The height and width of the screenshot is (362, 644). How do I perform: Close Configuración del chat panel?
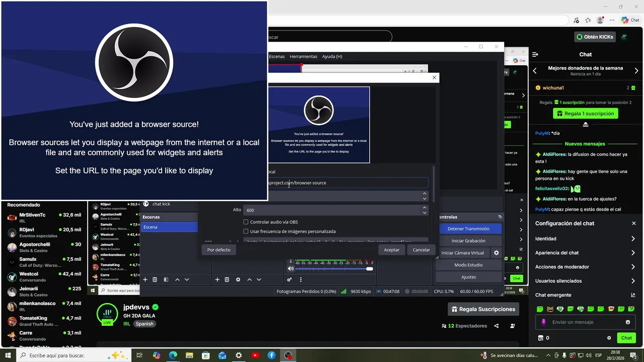click(634, 223)
